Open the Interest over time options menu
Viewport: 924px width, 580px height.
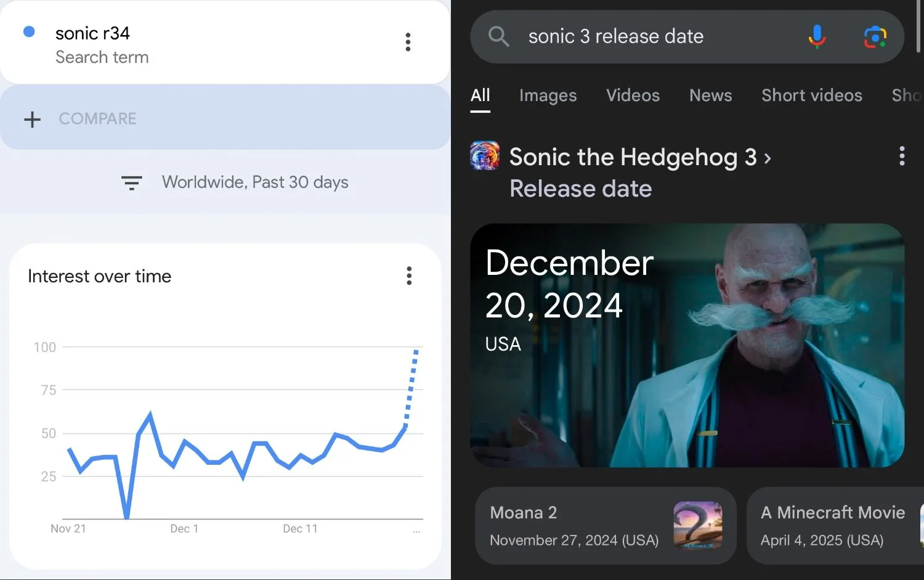click(x=409, y=276)
